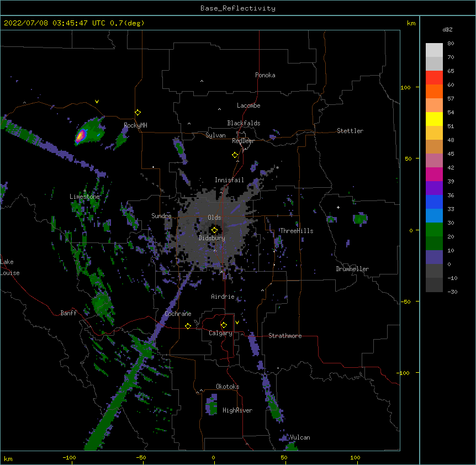Click the yellow V marker northeast of Calgary
476x465 pixels.
(237, 323)
